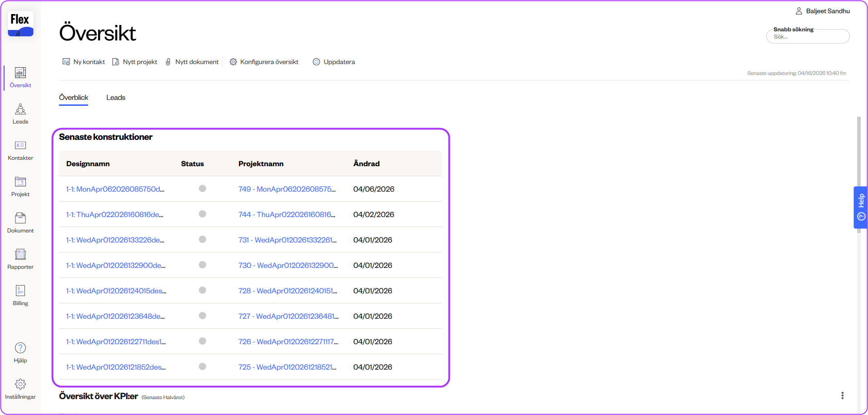868x415 pixels.
Task: Switch to the Leads tab
Action: click(116, 98)
